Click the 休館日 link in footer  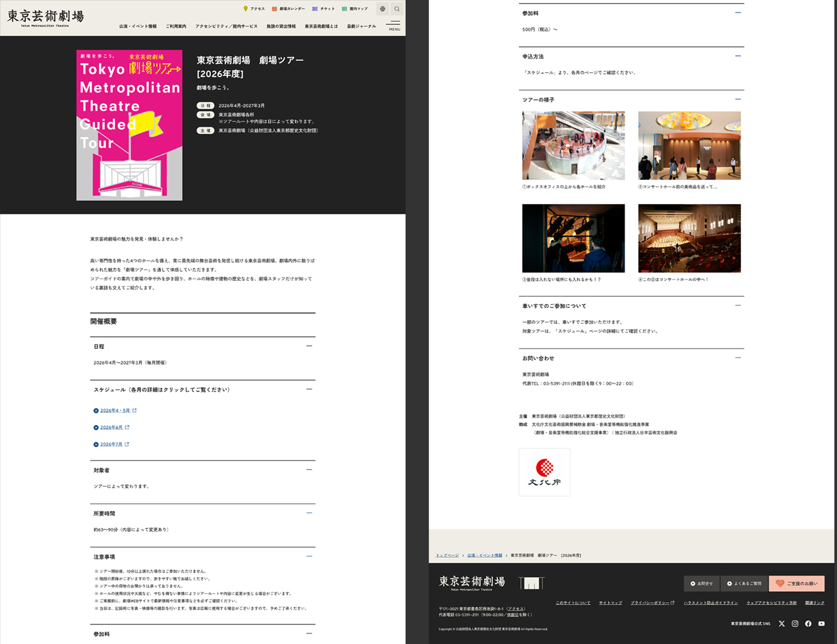click(513, 615)
